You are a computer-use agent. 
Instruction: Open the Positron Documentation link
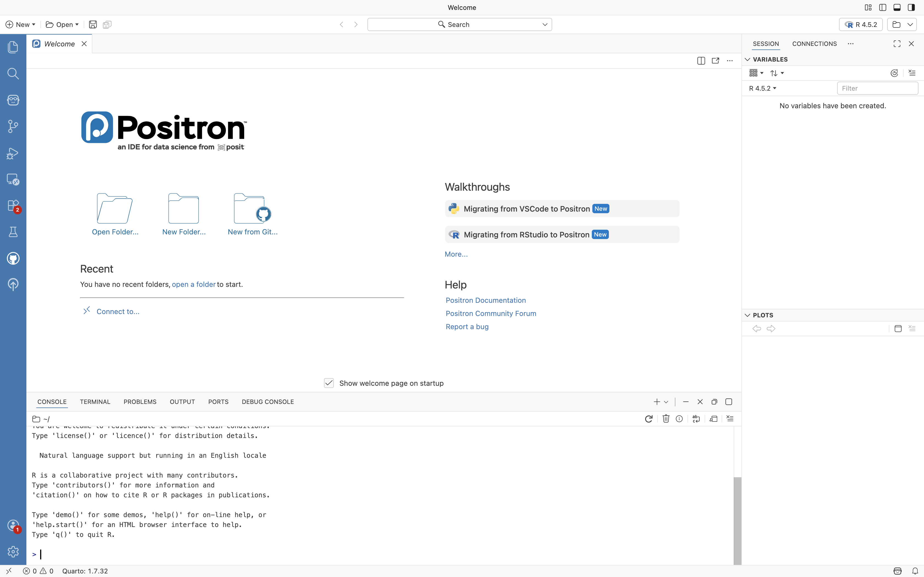(486, 300)
